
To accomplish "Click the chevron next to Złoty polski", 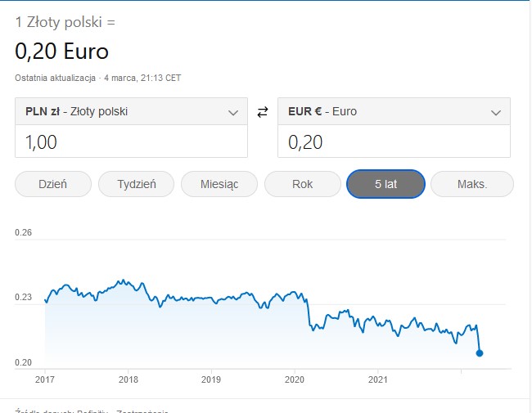I will pyautogui.click(x=233, y=112).
